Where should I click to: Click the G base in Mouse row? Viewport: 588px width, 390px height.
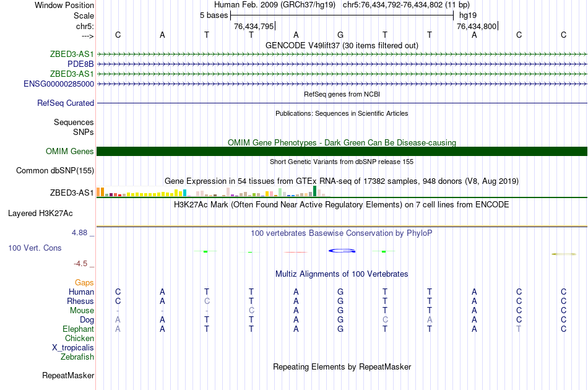(x=340, y=311)
